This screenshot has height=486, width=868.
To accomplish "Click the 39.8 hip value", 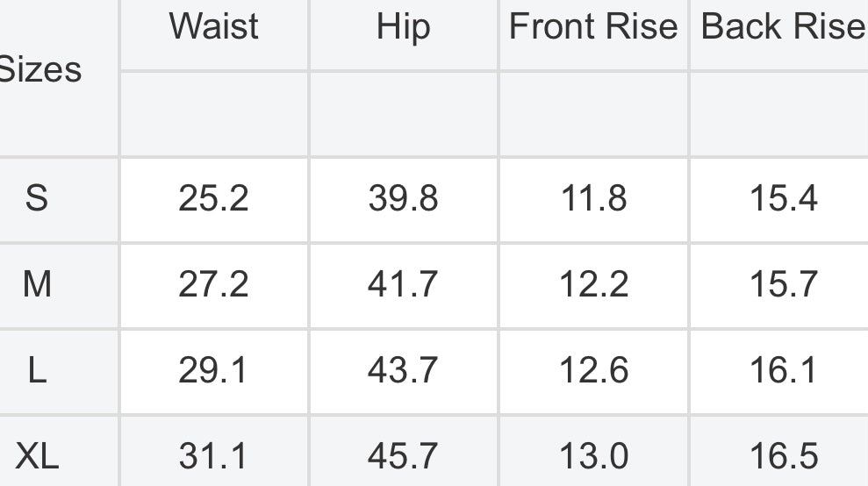I will 403,198.
